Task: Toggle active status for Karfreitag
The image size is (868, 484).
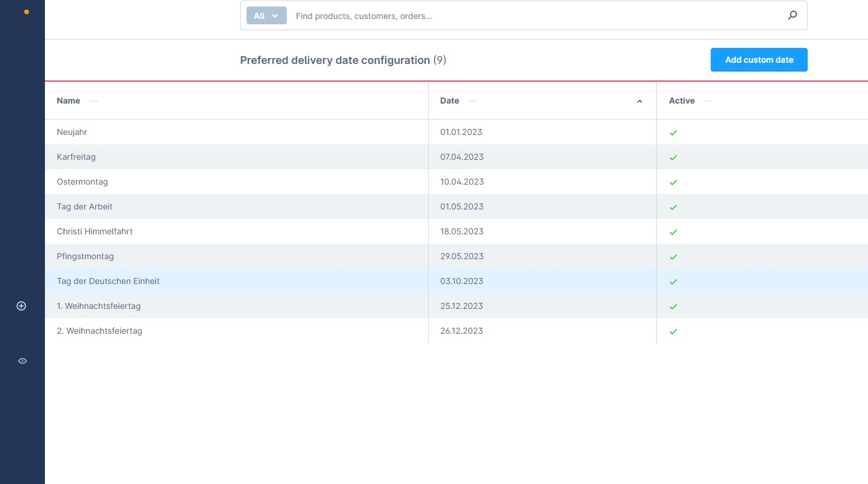Action: [x=673, y=157]
